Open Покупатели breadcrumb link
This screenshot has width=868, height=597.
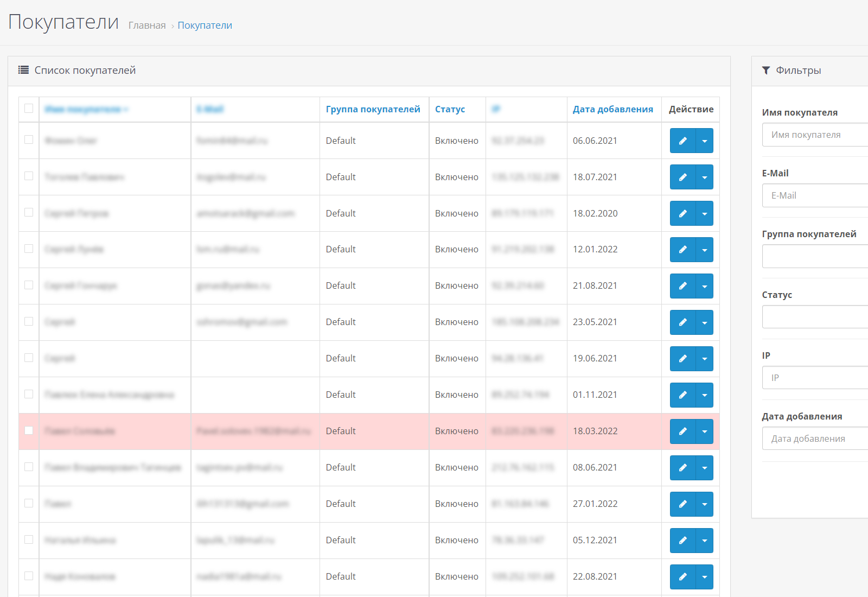pos(205,26)
